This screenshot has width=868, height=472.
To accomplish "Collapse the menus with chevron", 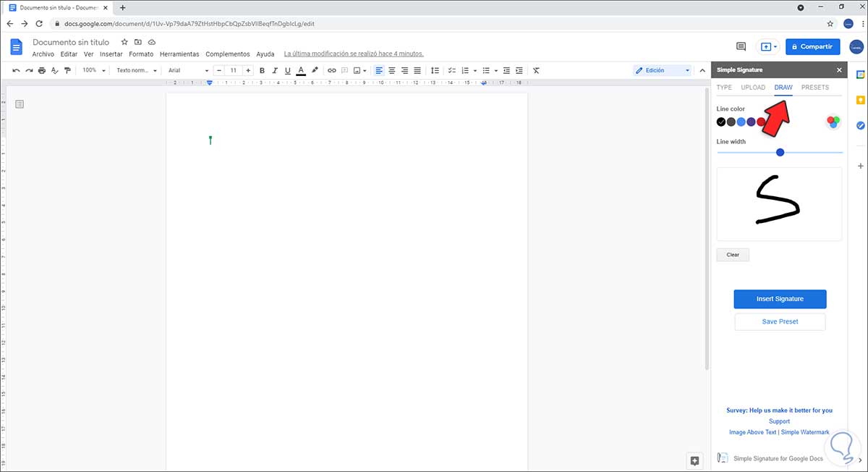I will tap(702, 70).
